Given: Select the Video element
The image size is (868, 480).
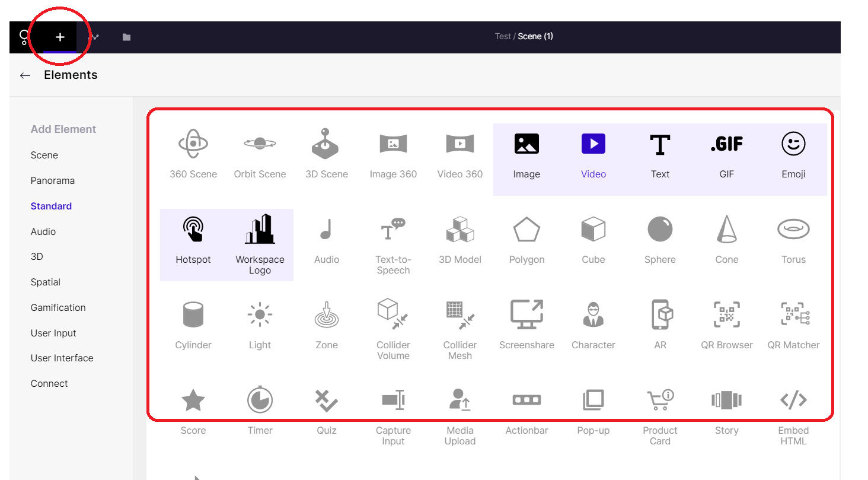Looking at the screenshot, I should 593,144.
